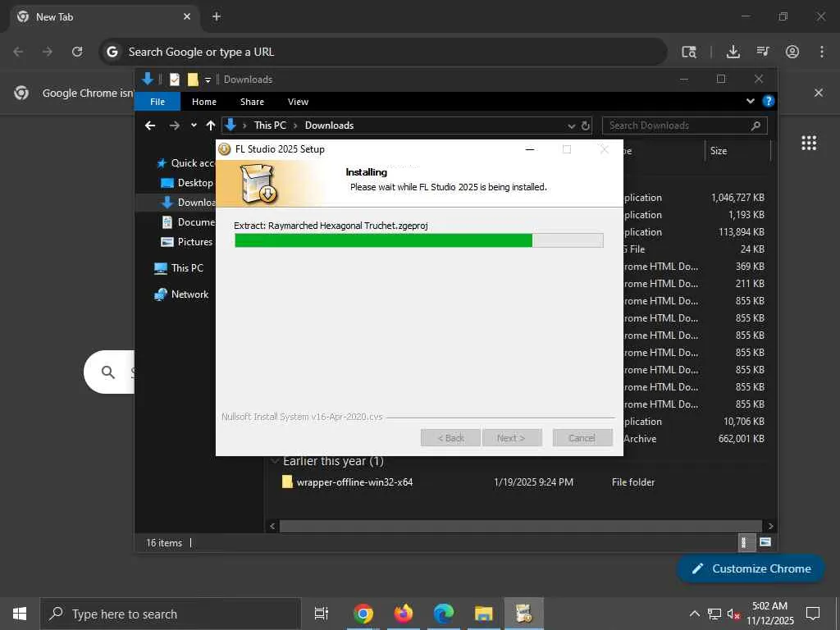Select Desktop in Explorer sidebar
The width and height of the screenshot is (840, 630).
pos(188,183)
